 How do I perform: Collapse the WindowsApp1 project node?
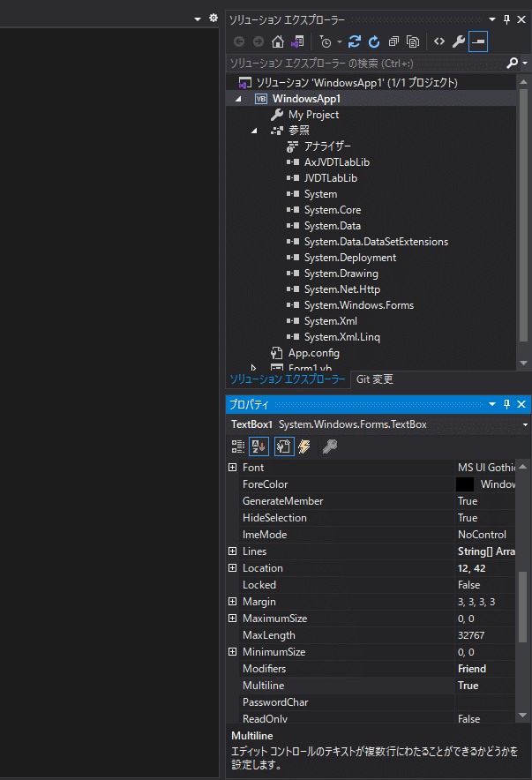(x=238, y=99)
